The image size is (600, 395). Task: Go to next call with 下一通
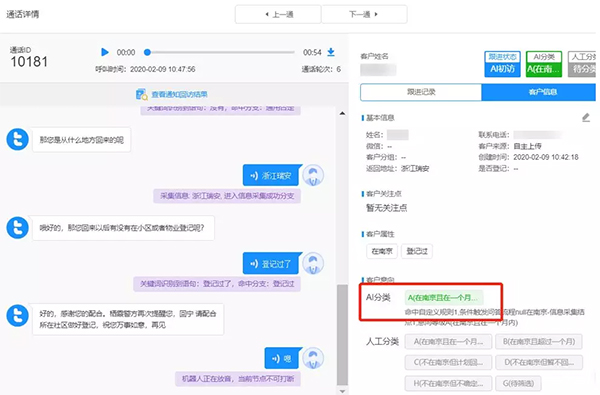point(364,15)
